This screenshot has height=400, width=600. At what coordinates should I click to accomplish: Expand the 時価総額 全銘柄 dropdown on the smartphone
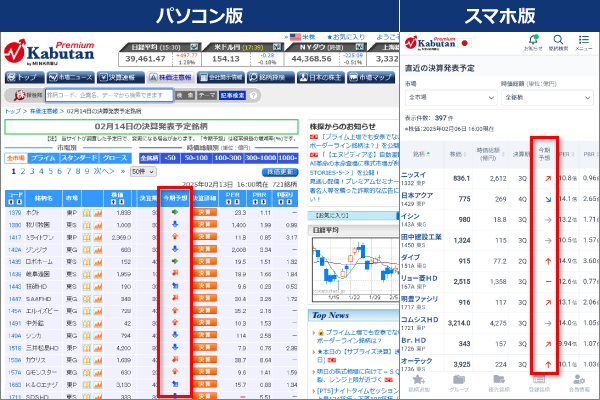tap(547, 98)
